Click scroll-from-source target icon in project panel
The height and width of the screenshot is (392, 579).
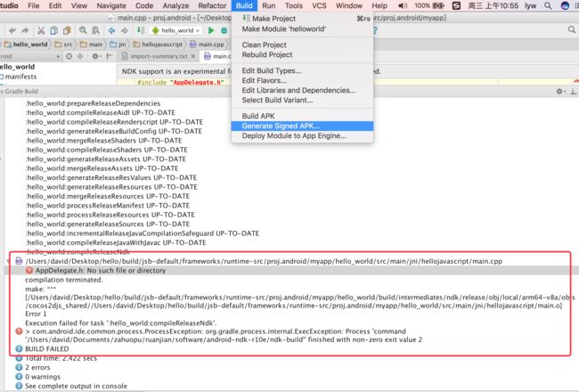[69, 56]
